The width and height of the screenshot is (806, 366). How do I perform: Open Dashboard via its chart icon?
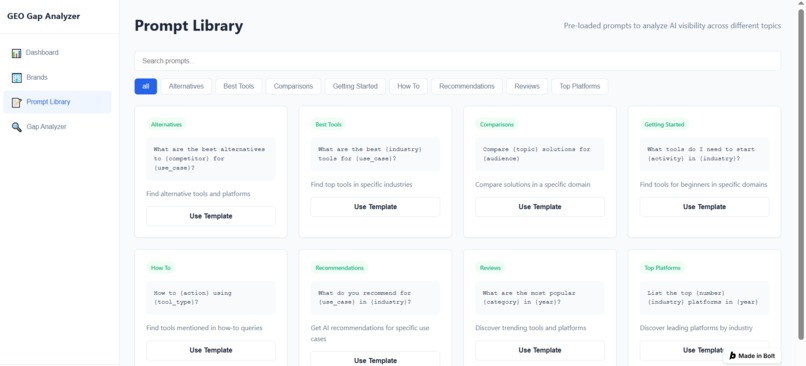point(16,53)
